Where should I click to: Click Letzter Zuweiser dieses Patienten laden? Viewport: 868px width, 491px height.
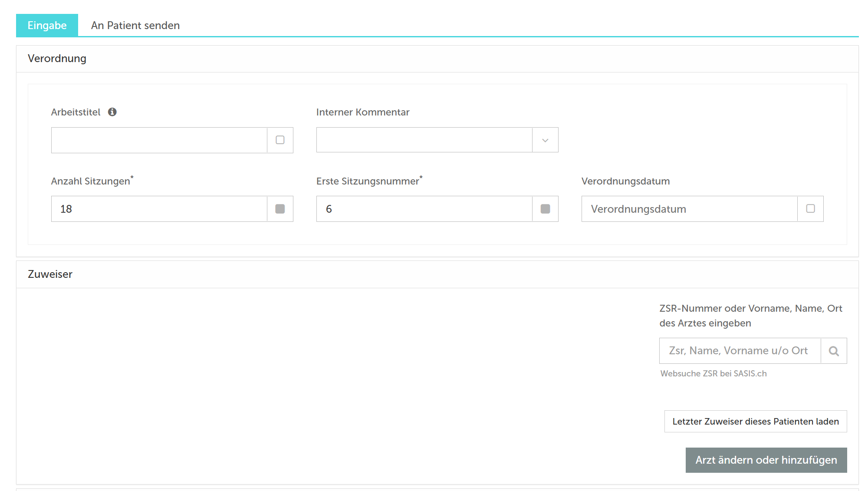755,421
